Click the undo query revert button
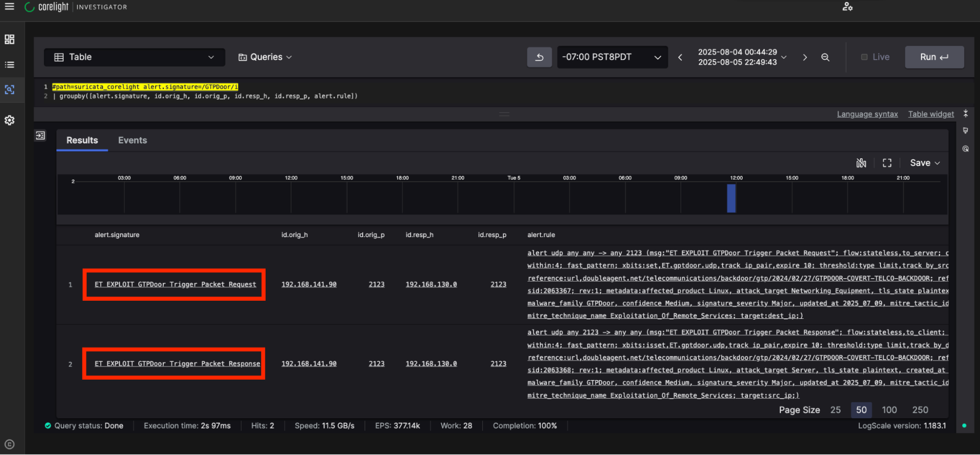The height and width of the screenshot is (455, 980). pos(539,57)
